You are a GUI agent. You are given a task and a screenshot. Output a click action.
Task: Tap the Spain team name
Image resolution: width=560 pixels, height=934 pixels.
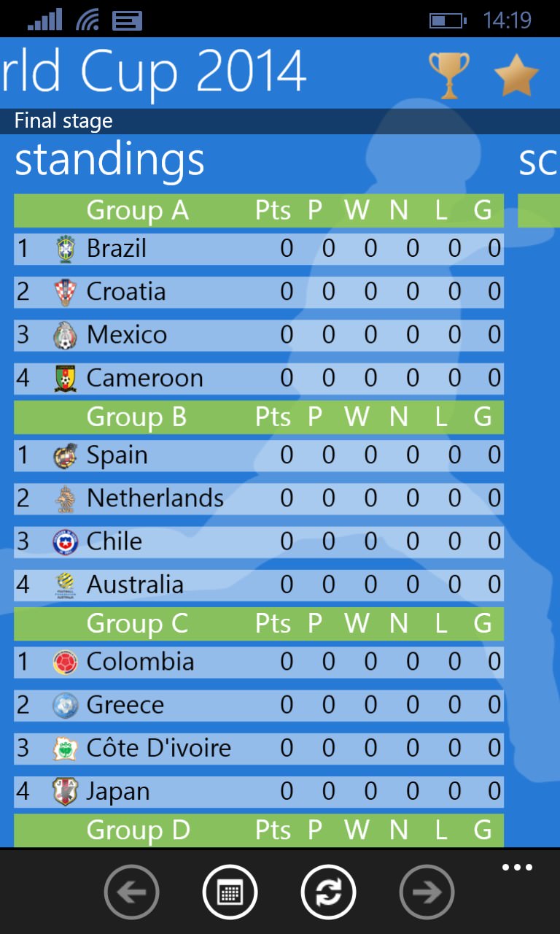(117, 456)
